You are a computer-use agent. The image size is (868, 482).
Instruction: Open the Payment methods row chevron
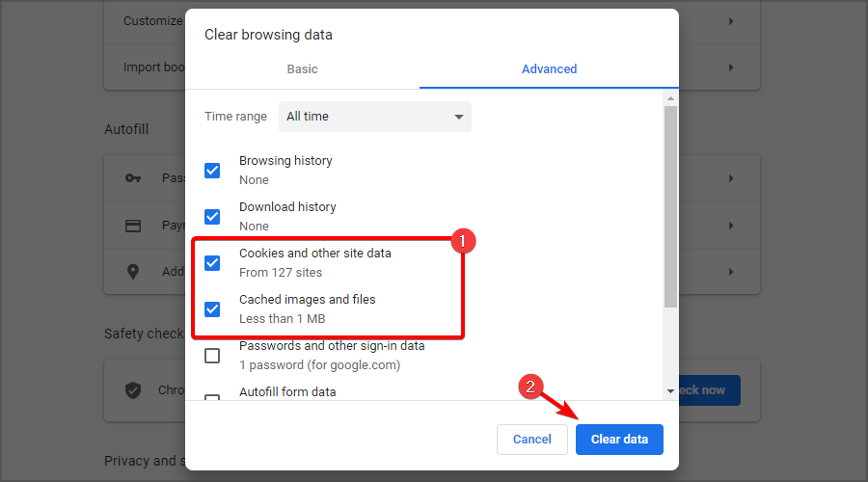click(x=731, y=226)
